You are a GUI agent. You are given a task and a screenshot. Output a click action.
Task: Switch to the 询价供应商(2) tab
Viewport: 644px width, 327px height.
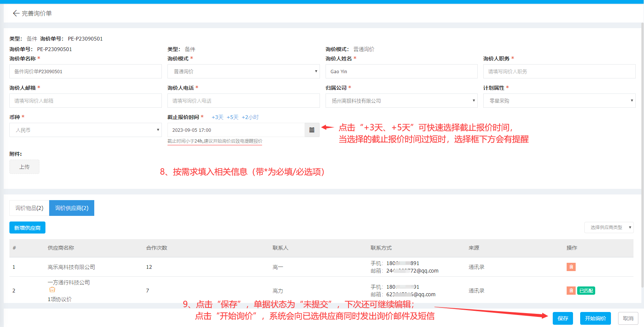coord(72,208)
